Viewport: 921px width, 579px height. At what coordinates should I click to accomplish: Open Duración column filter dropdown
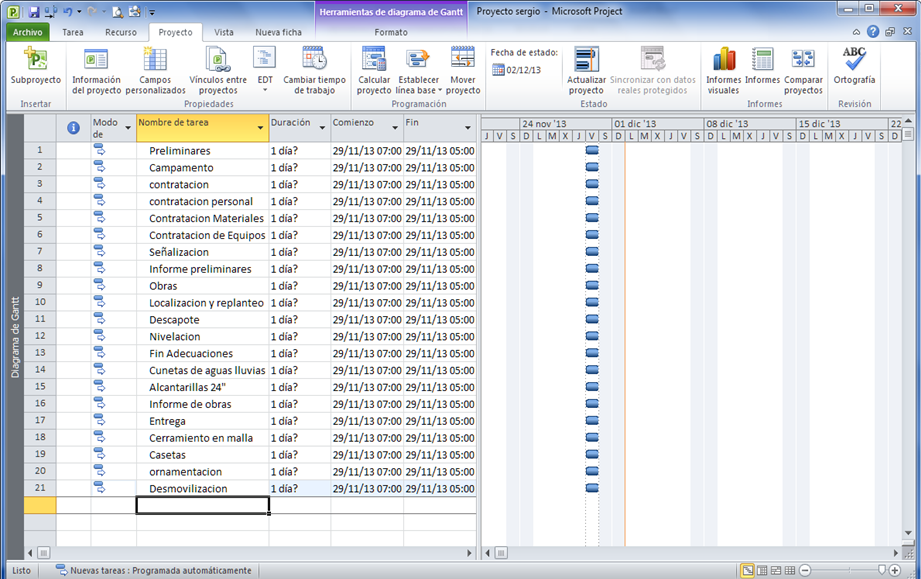click(322, 127)
